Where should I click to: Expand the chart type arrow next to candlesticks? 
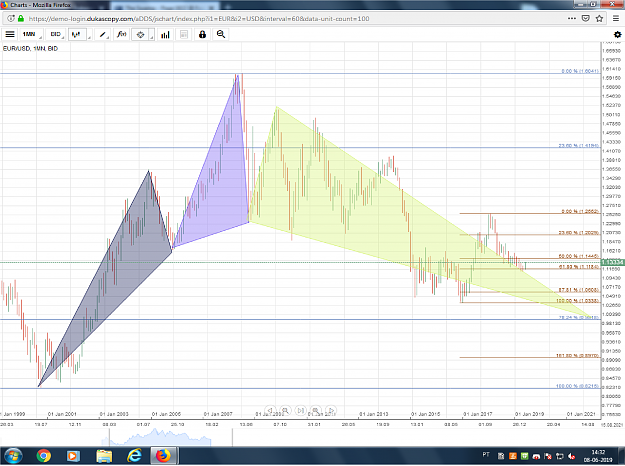[89, 35]
